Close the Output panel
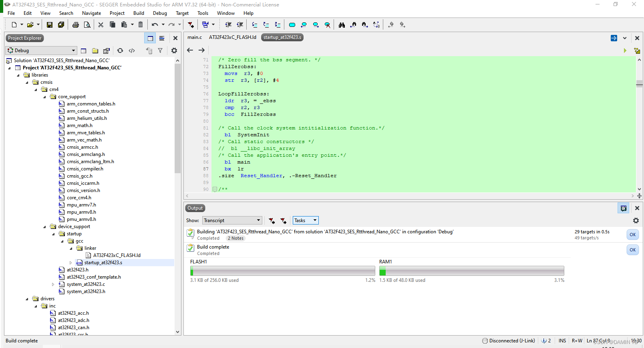Image resolution: width=644 pixels, height=348 pixels. point(637,208)
